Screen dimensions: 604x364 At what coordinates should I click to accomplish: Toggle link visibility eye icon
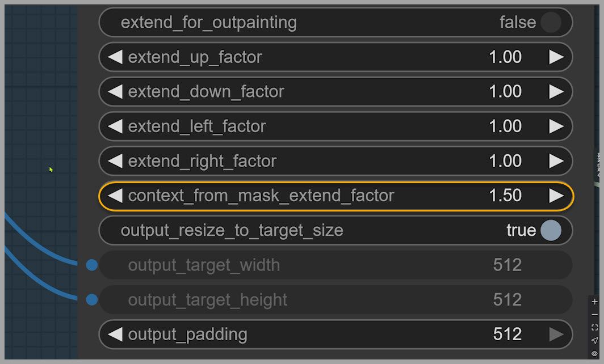click(594, 353)
